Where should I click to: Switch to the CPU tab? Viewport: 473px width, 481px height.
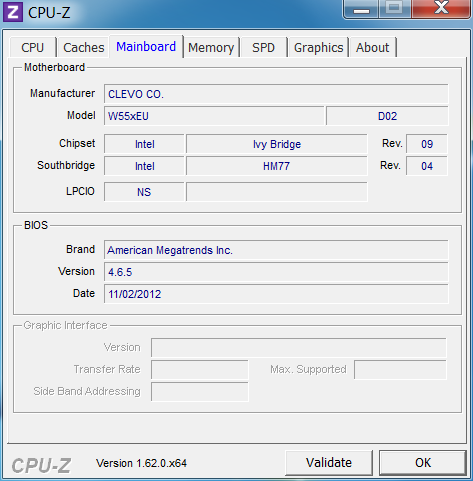[x=33, y=47]
